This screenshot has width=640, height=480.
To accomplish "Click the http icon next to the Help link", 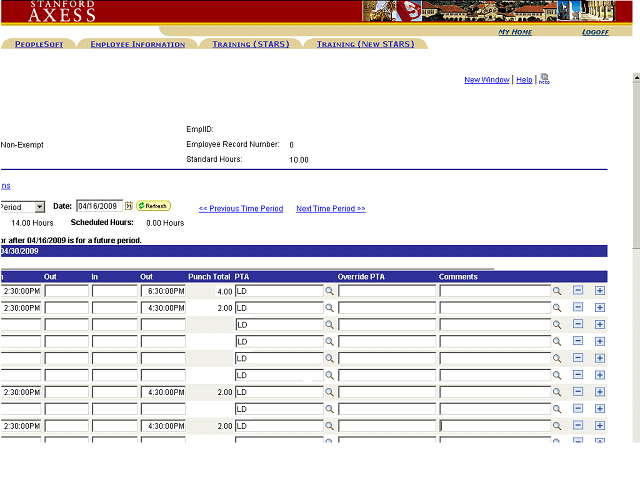I will [544, 79].
